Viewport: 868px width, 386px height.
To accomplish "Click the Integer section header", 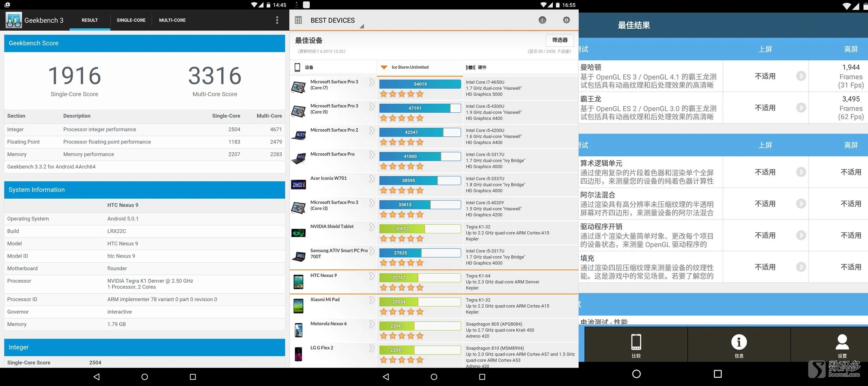I will coord(145,347).
